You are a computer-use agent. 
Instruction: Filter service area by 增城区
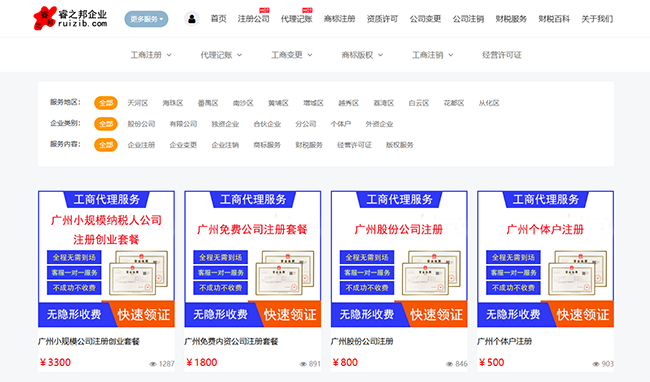pos(313,103)
